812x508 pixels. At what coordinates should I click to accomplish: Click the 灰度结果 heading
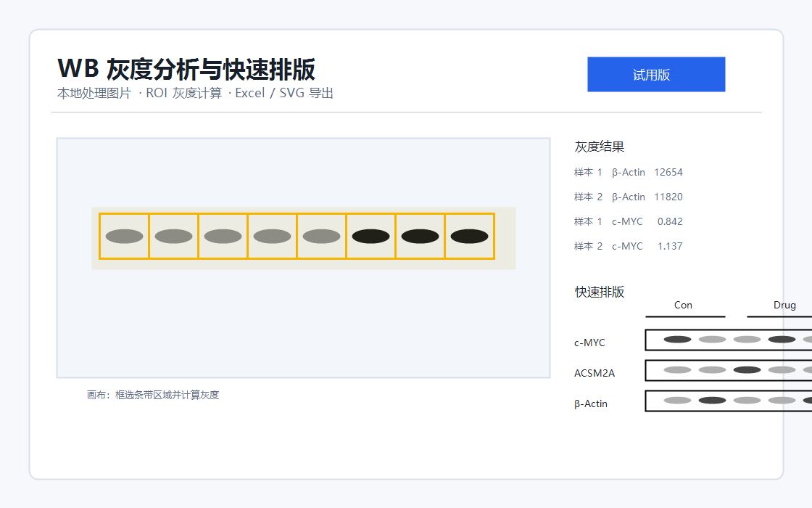point(599,147)
